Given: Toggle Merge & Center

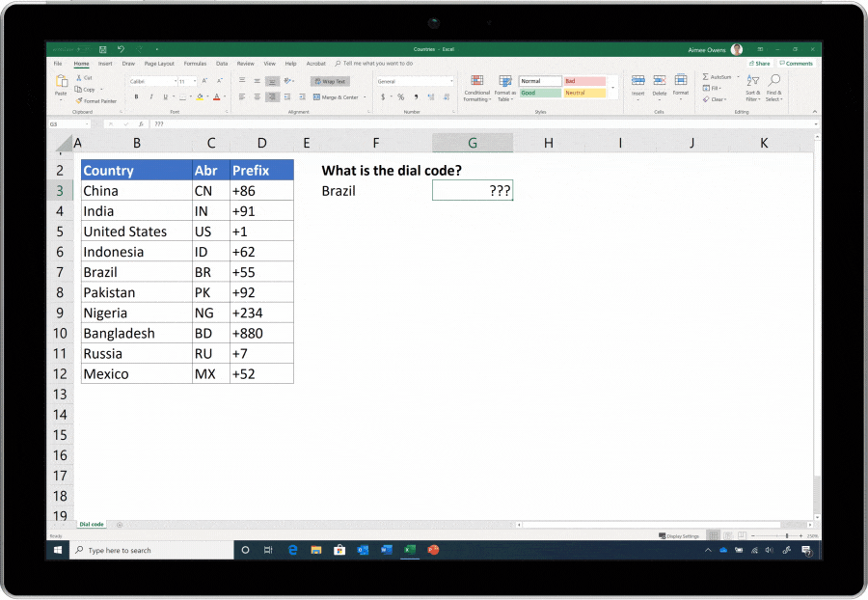Looking at the screenshot, I should [x=337, y=98].
